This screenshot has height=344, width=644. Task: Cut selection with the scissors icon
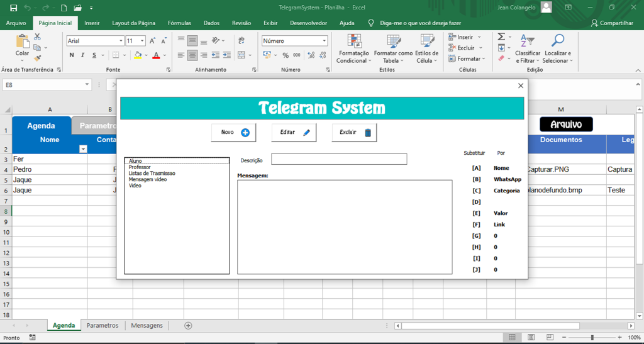coord(37,36)
